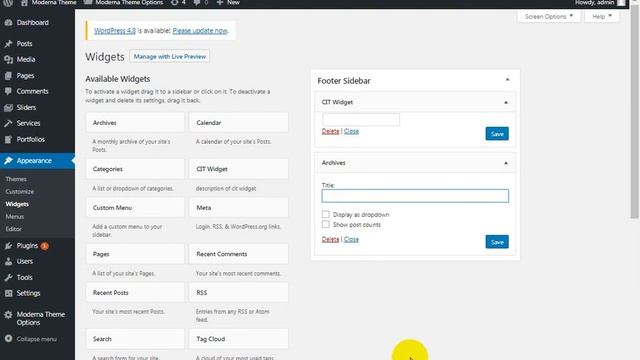Select the Calendar available widget
Viewport: 640px width, 360px height.
click(238, 122)
